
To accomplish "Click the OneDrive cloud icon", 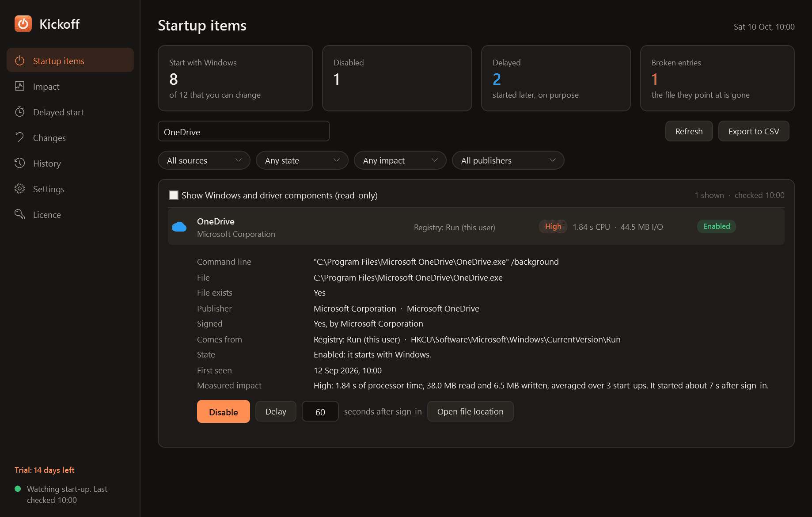I will click(x=179, y=227).
